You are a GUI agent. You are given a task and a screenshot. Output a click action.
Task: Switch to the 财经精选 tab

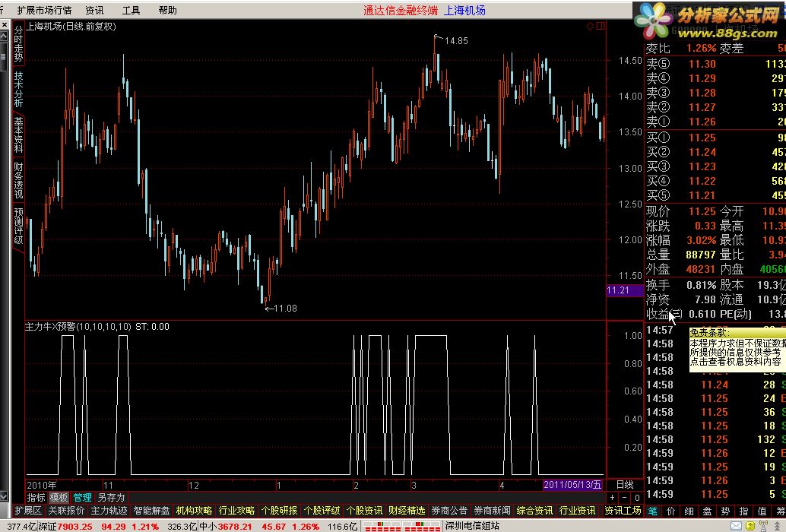tap(407, 511)
